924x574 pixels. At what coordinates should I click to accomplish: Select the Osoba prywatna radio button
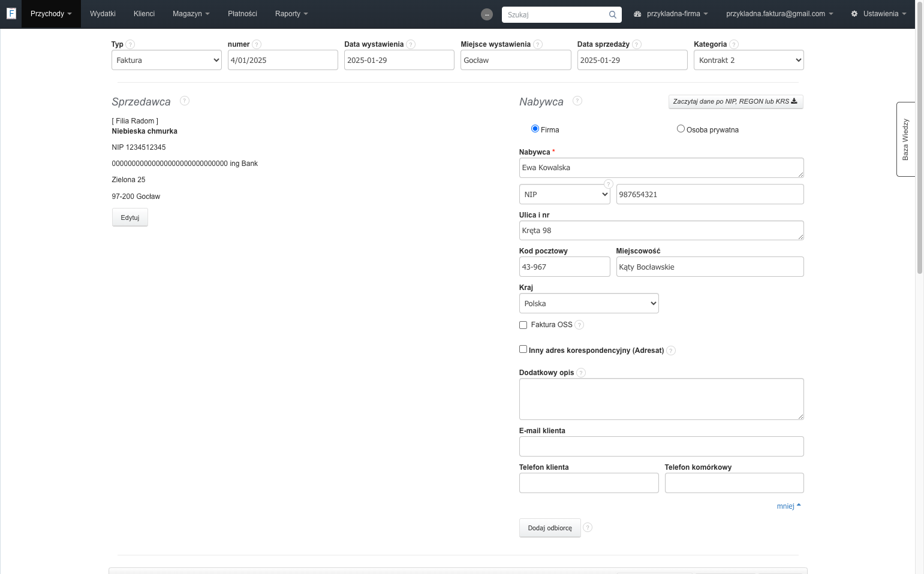click(681, 129)
